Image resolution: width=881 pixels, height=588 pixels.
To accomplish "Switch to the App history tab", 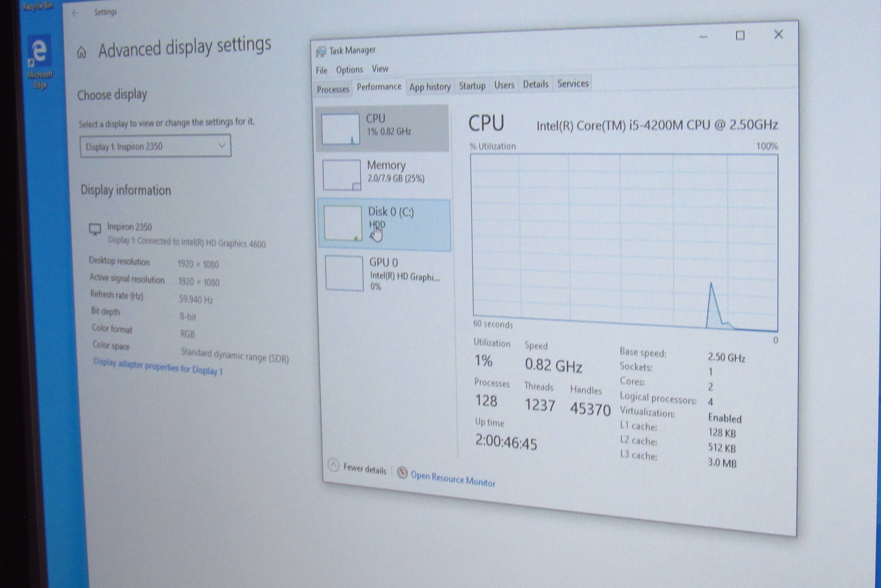I will pos(430,87).
